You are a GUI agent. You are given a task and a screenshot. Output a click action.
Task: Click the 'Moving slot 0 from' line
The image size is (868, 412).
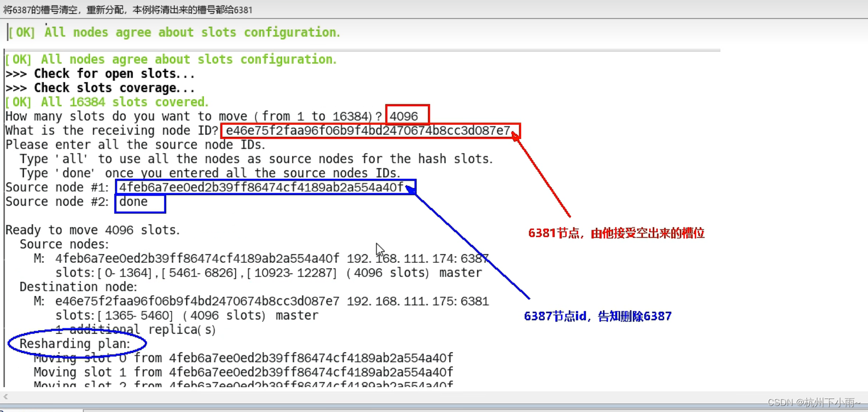(243, 358)
